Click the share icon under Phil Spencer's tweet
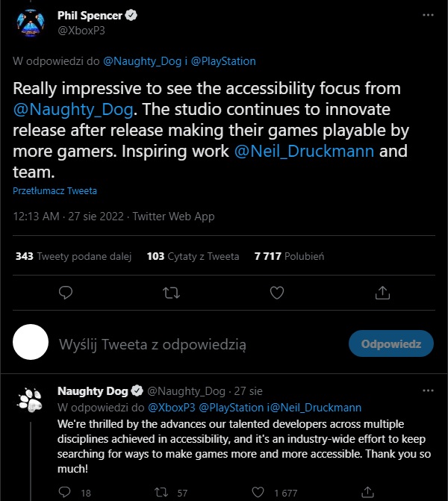 click(382, 291)
